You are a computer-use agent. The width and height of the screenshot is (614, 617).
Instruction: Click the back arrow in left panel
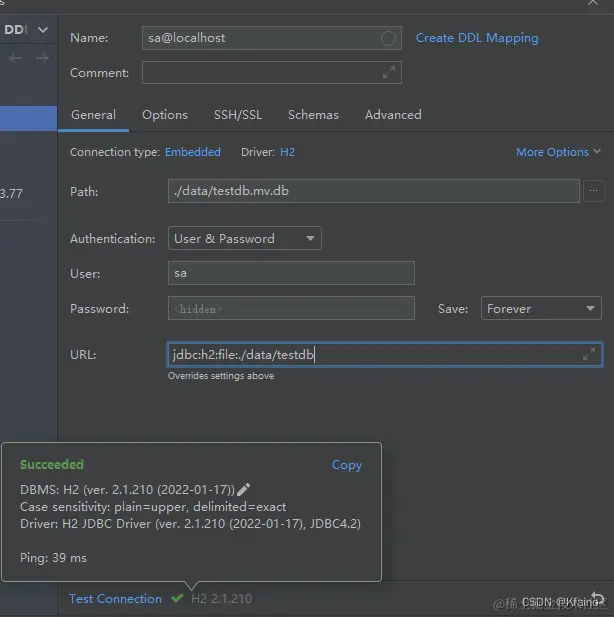(x=16, y=58)
